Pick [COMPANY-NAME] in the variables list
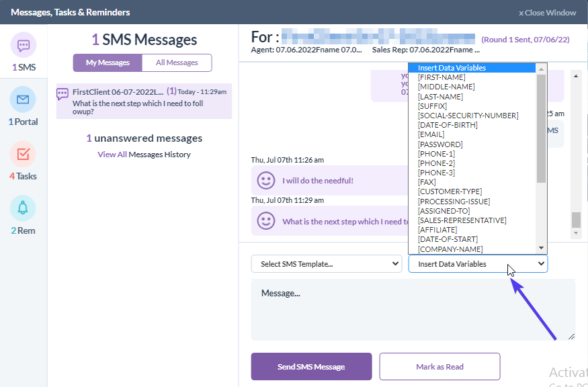The image size is (588, 387). (450, 249)
